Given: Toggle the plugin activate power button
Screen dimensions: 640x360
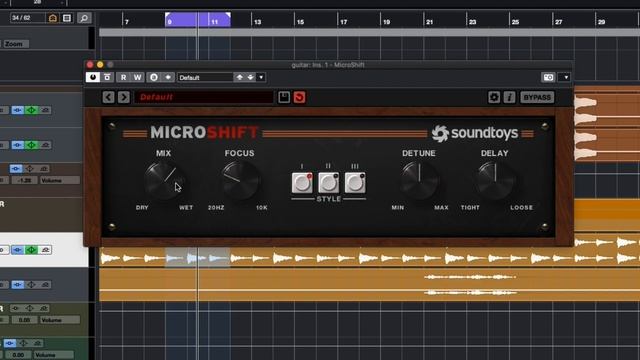Looking at the screenshot, I should coord(93,77).
